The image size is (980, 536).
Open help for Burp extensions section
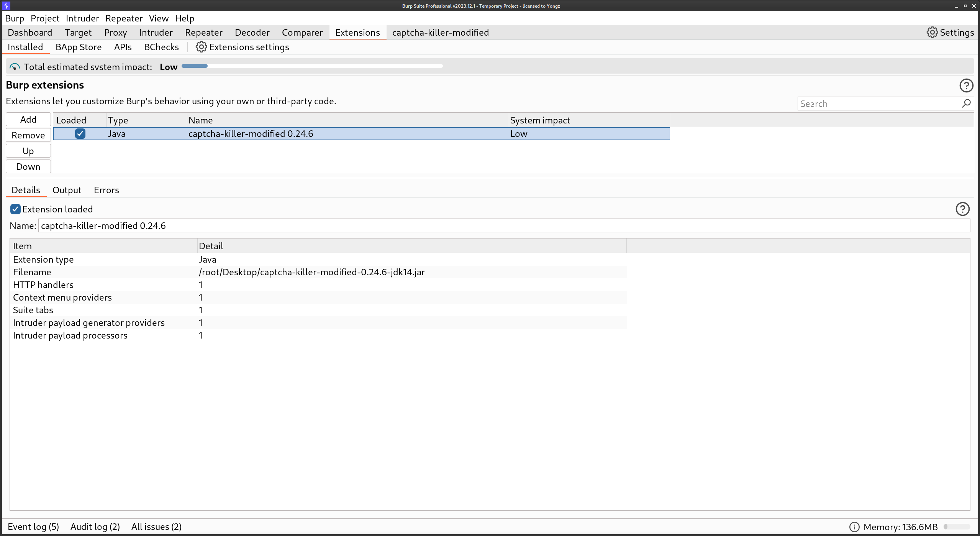(966, 85)
